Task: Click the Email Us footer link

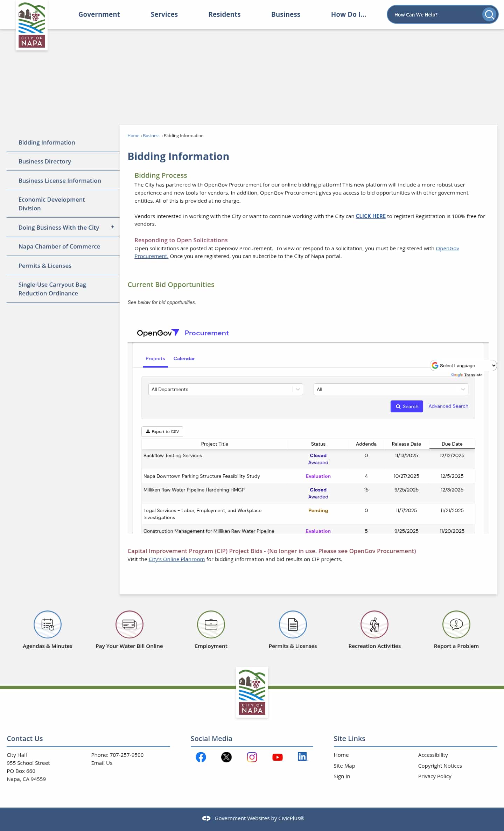Action: coord(101,763)
